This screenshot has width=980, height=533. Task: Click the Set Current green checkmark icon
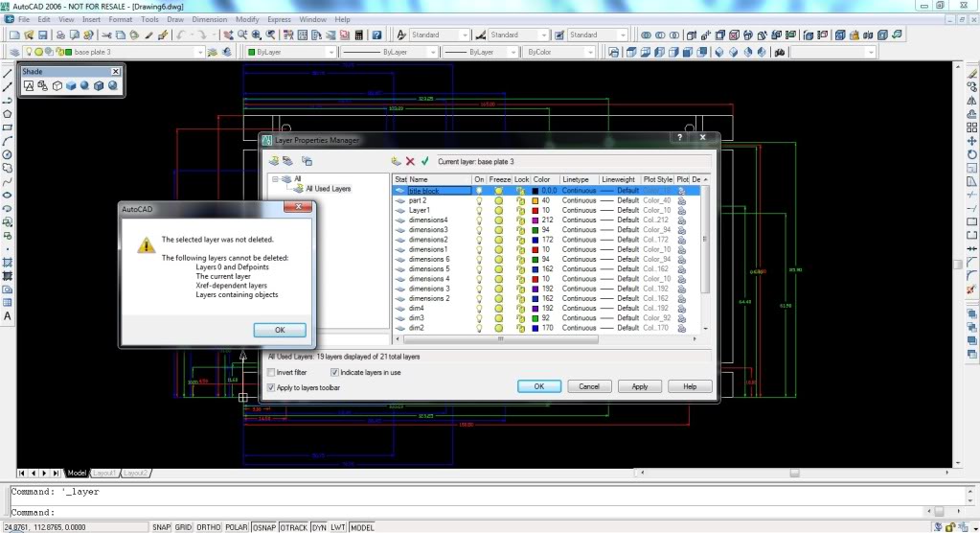pos(424,162)
